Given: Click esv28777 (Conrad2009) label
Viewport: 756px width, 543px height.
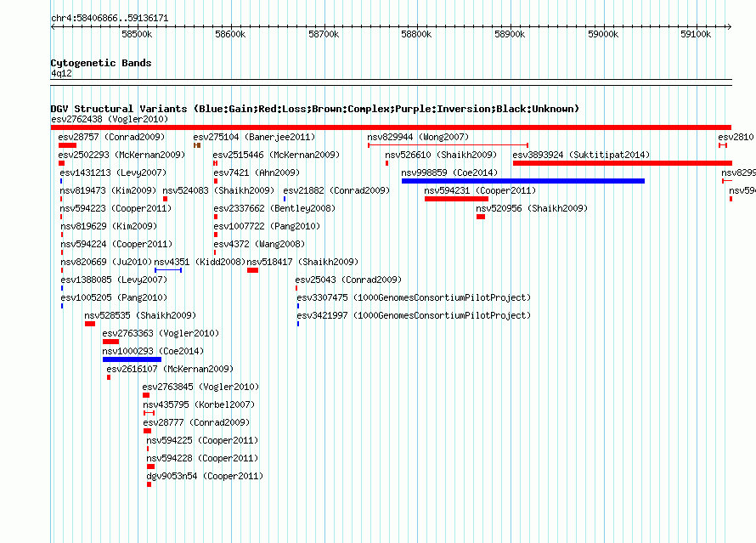Looking at the screenshot, I should click(197, 422).
